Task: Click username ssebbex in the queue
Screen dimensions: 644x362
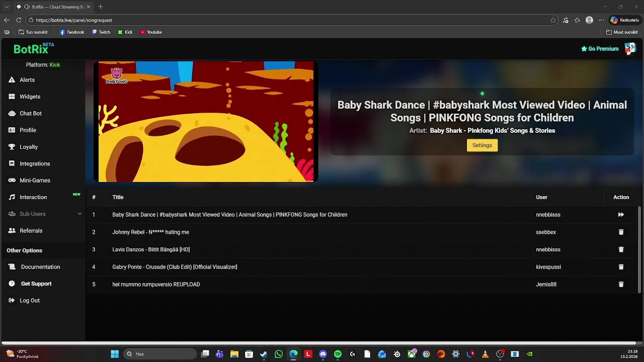Action: click(546, 232)
